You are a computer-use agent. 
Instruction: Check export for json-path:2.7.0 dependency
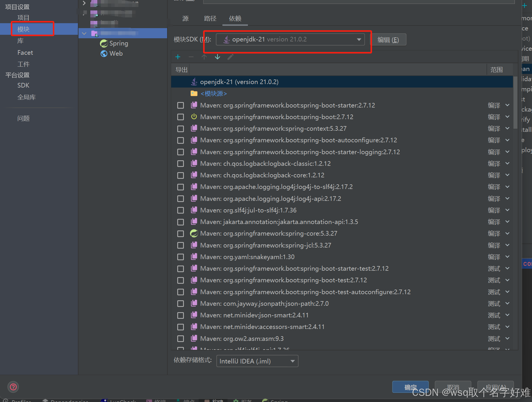tap(180, 303)
